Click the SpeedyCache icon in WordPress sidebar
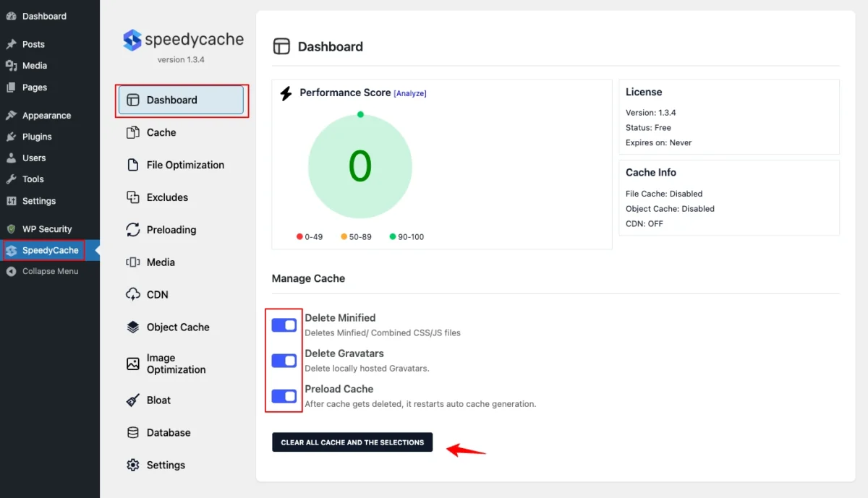 (11, 250)
